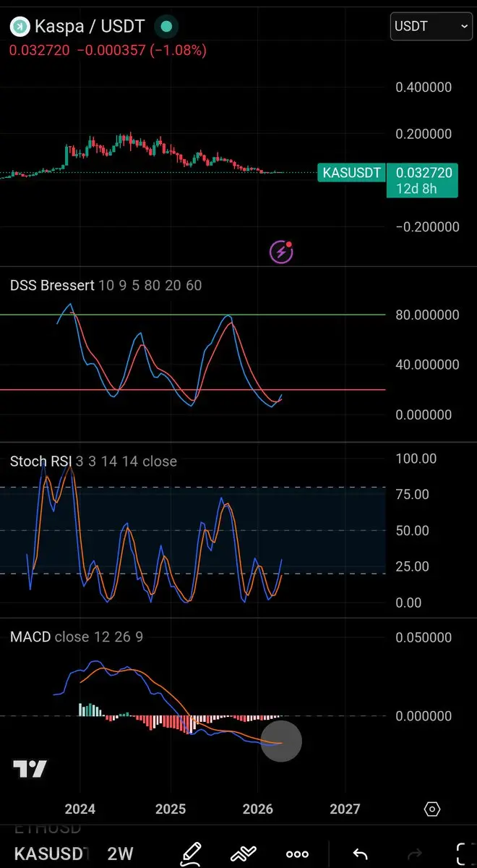Select the KASUSDT price label tag
The width and height of the screenshot is (477, 868).
coord(351,172)
